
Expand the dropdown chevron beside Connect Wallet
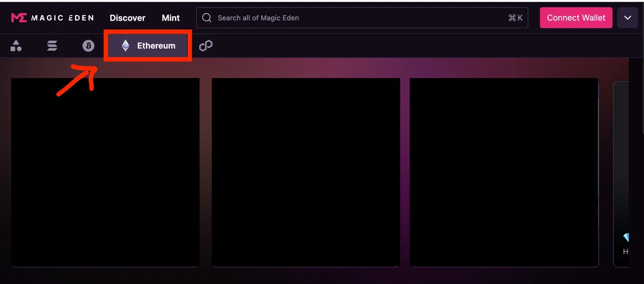[x=627, y=18]
